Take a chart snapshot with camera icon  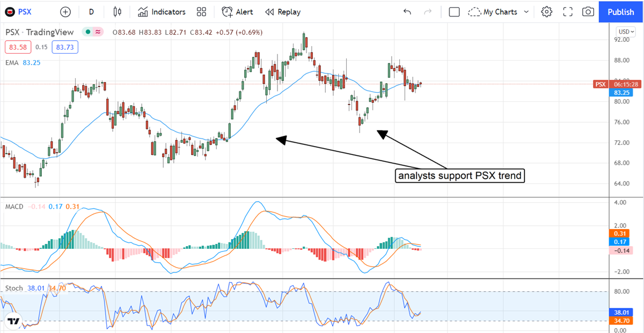pyautogui.click(x=588, y=12)
